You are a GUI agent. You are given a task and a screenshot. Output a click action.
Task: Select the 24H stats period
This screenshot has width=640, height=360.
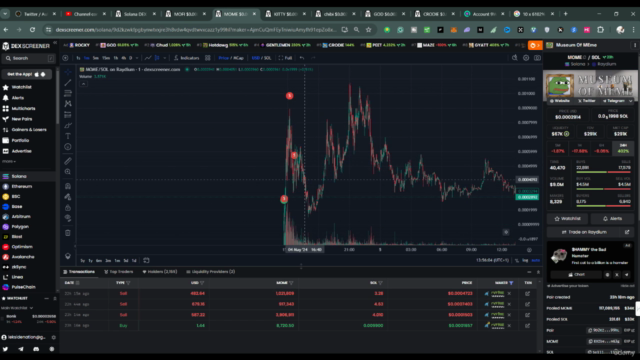[623, 149]
